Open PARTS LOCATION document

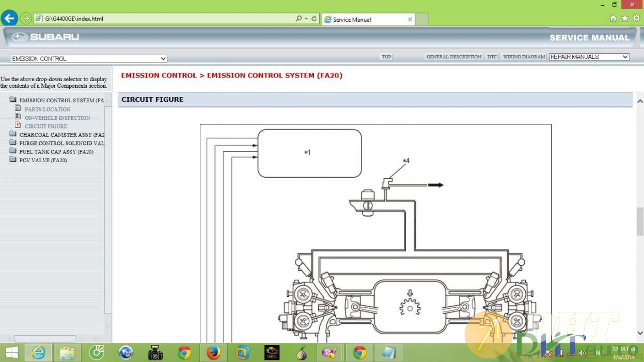48,109
